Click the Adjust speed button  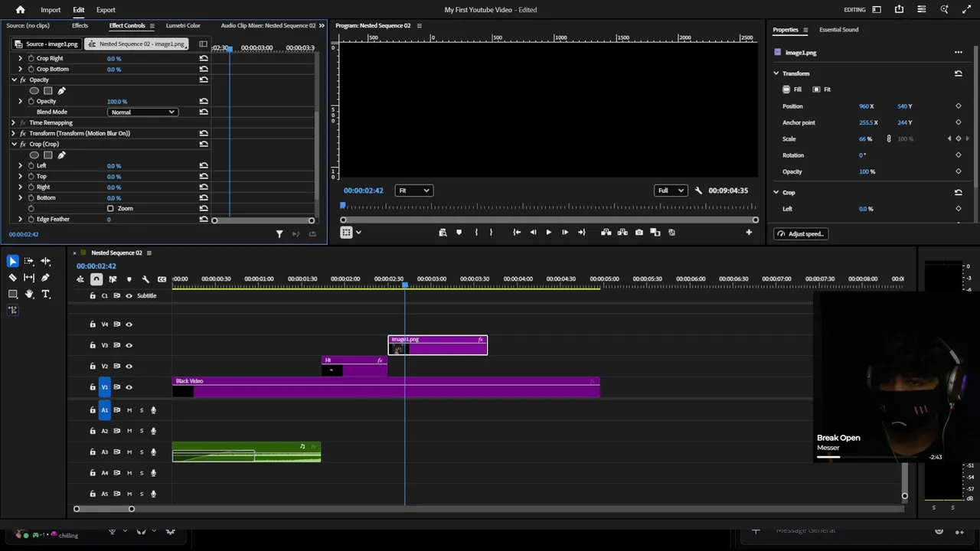(800, 234)
